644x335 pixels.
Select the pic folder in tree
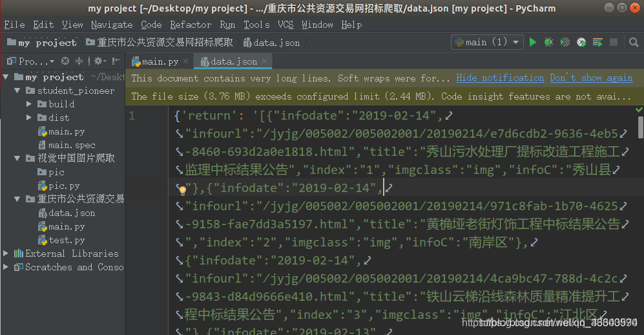[x=51, y=172]
